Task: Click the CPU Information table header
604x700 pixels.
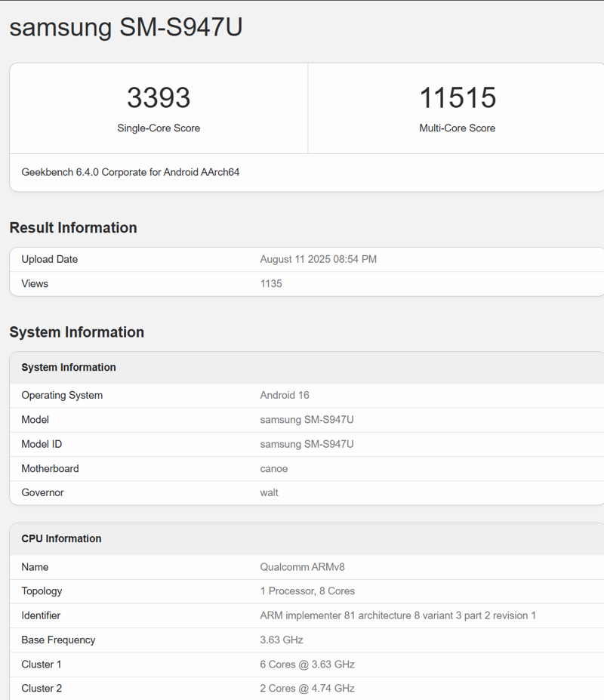Action: tap(61, 538)
